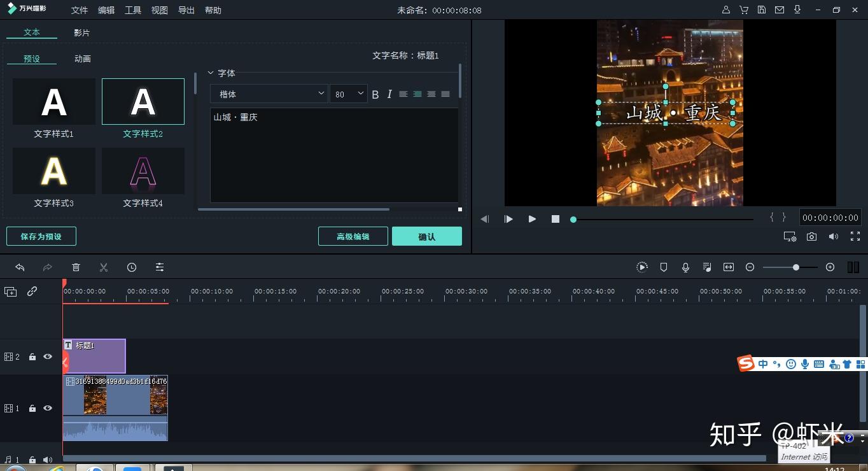The image size is (868, 471).
Task: Click the 确认 button
Action: point(427,236)
